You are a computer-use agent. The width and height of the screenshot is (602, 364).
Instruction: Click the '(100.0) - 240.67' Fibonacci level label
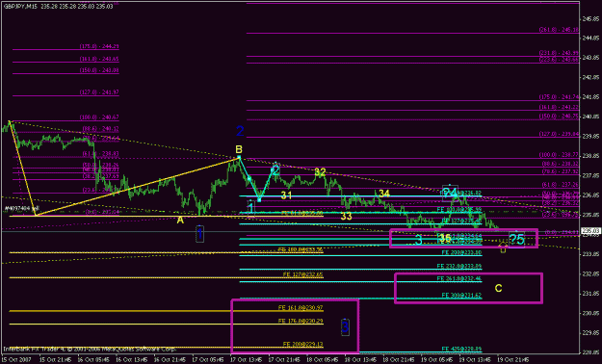point(99,117)
